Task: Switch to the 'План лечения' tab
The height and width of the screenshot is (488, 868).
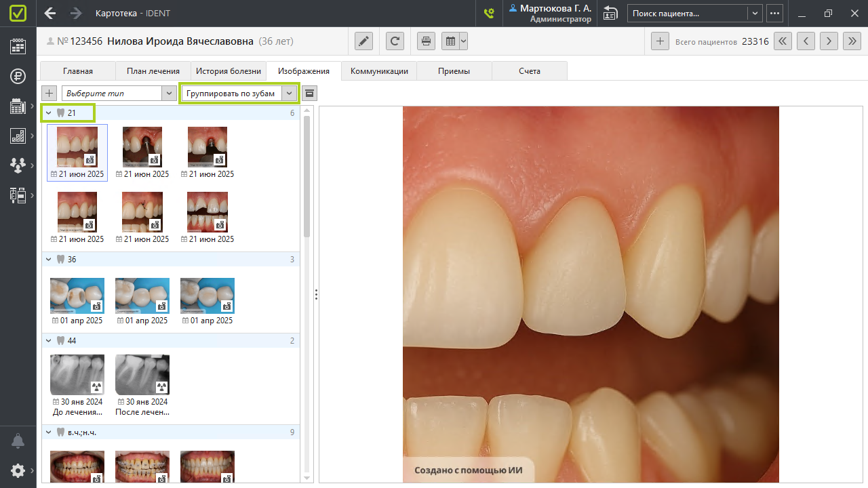Action: coord(153,71)
